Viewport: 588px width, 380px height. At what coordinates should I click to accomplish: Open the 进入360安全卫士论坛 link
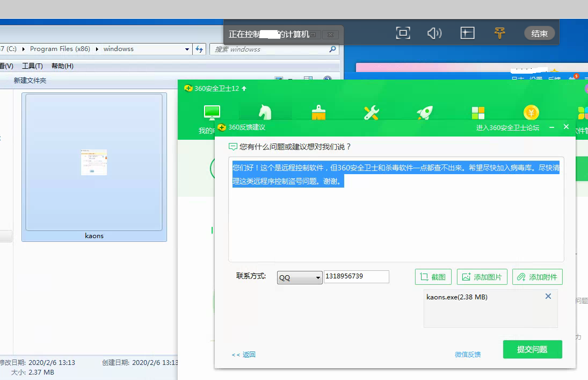point(507,128)
